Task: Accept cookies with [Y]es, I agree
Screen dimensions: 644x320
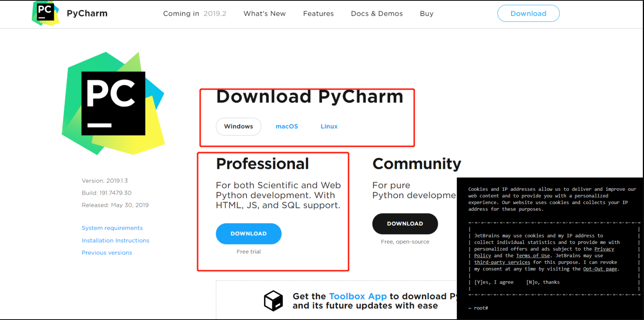Action: click(494, 282)
